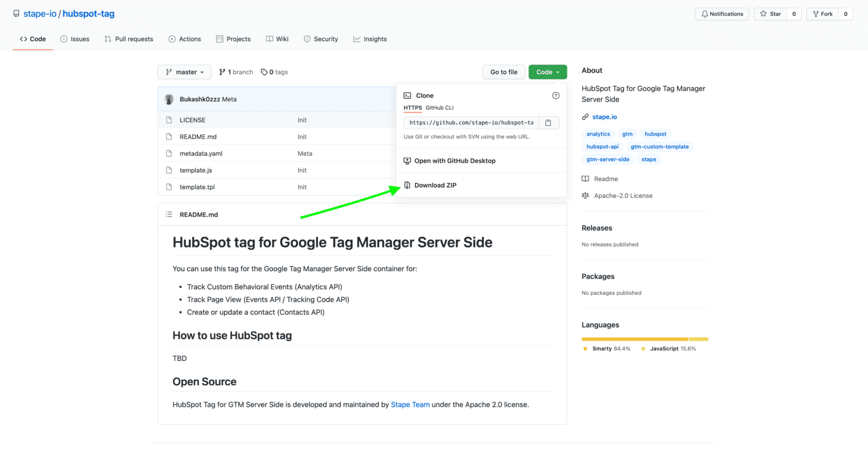The width and height of the screenshot is (868, 456).
Task: Click the metadata.yaml file icon
Action: click(x=168, y=153)
